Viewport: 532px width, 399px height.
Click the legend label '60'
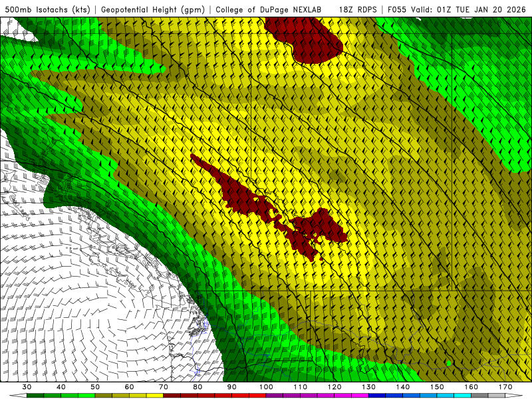[x=129, y=387]
